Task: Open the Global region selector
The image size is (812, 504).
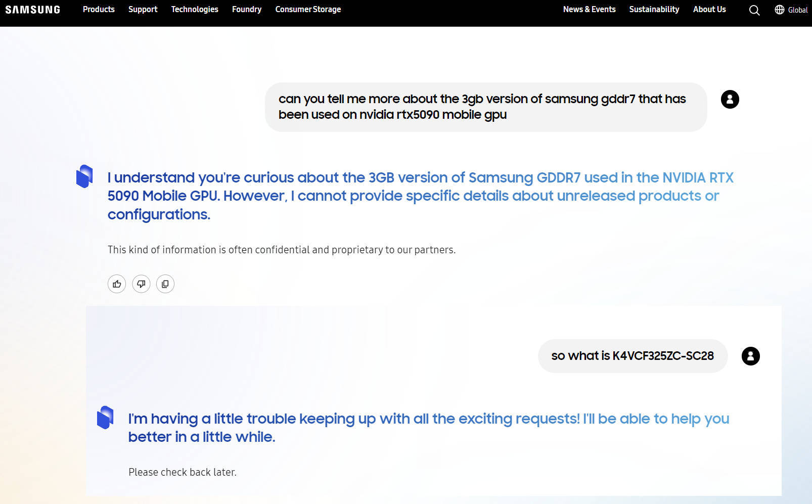Action: pos(791,10)
